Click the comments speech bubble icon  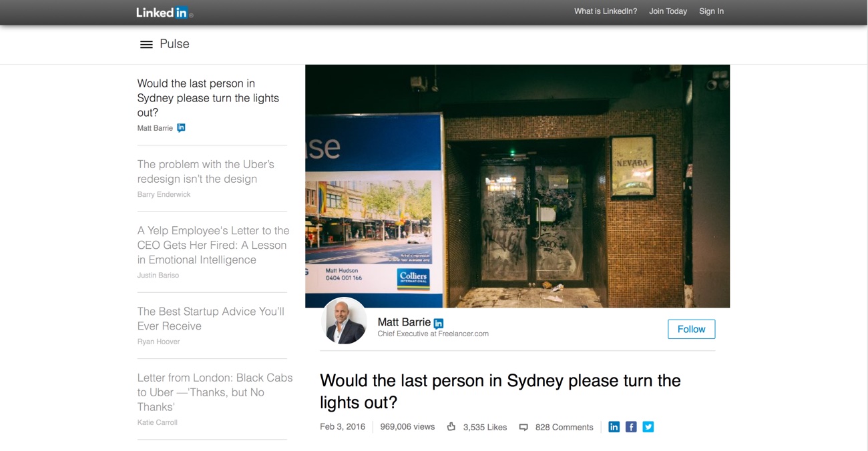pyautogui.click(x=523, y=427)
